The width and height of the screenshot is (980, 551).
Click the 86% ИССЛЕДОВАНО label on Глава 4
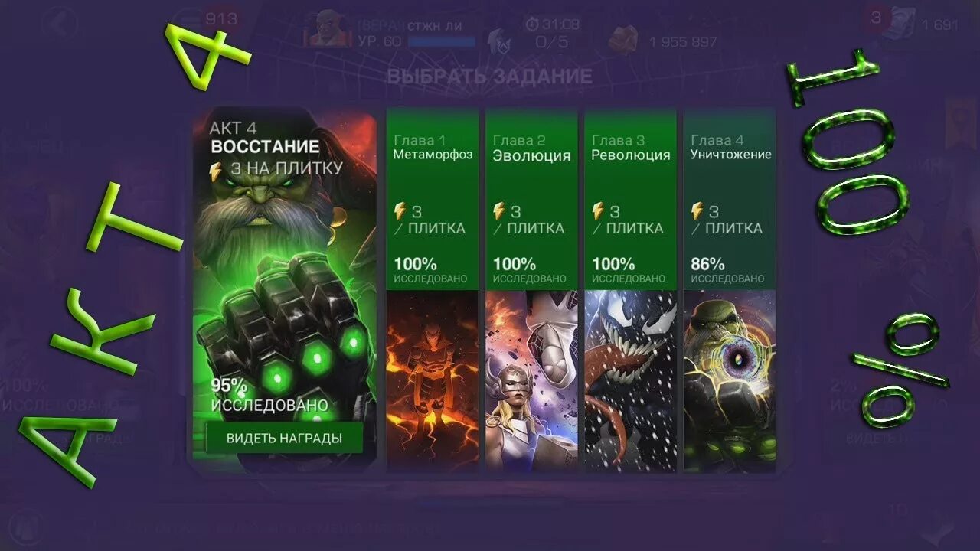coord(727,270)
